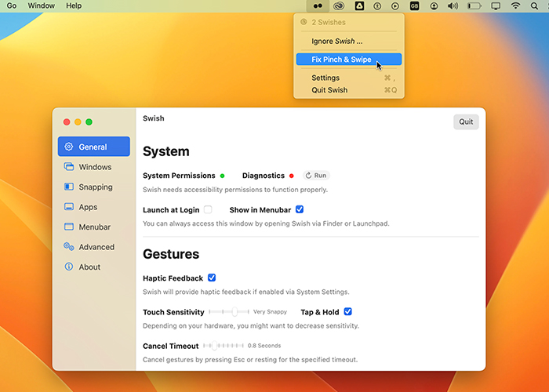Click the user account circle menubar icon
Image resolution: width=549 pixels, height=392 pixels.
(434, 6)
